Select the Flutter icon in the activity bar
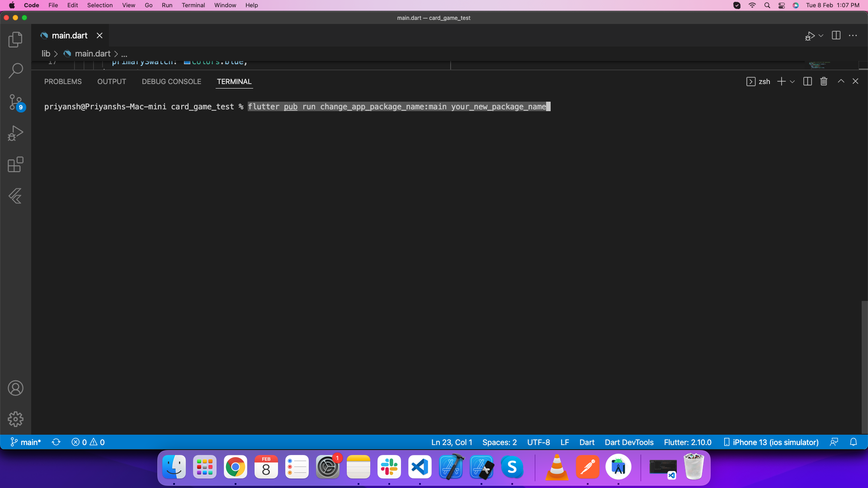Image resolution: width=868 pixels, height=488 pixels. click(x=15, y=196)
